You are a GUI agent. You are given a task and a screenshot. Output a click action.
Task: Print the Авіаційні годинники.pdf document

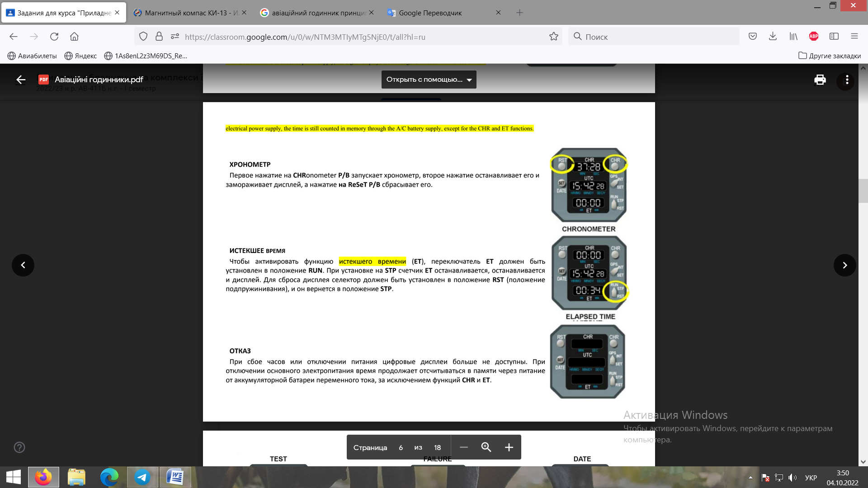820,80
